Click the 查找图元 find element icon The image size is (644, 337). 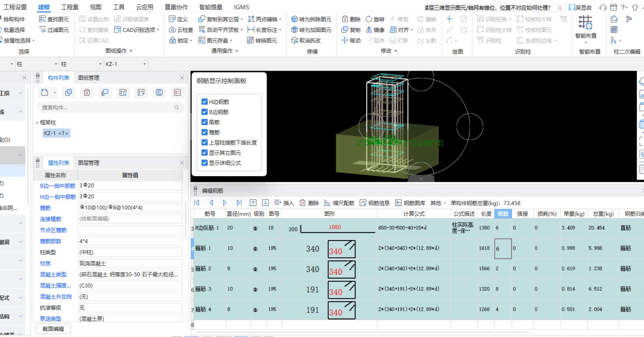click(42, 19)
